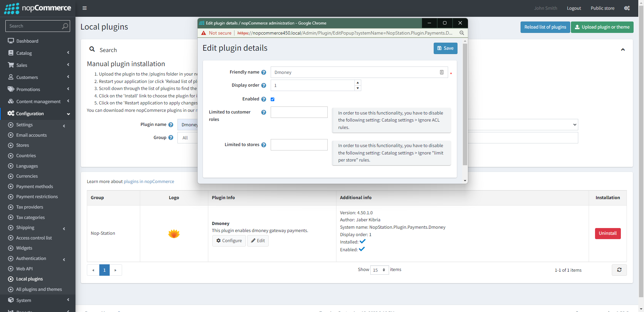Open the plugins in nopCommerce link
644x312 pixels.
(149, 181)
